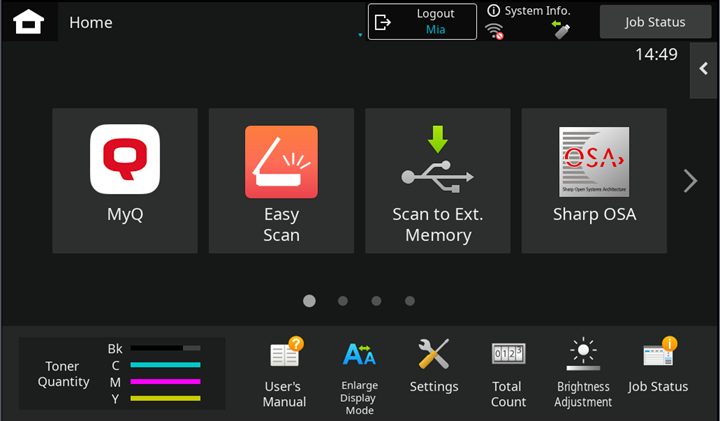Go to next home page with right chevron
The width and height of the screenshot is (720, 421).
(x=690, y=181)
